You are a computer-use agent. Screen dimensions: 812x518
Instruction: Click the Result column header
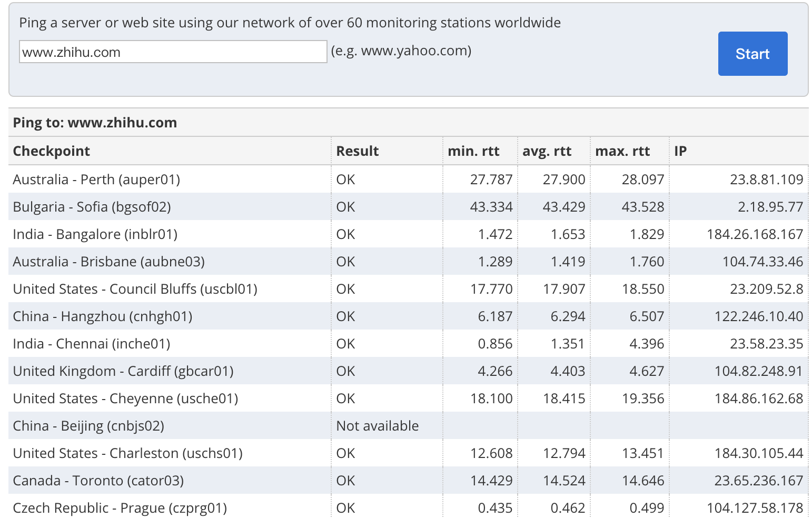point(358,151)
